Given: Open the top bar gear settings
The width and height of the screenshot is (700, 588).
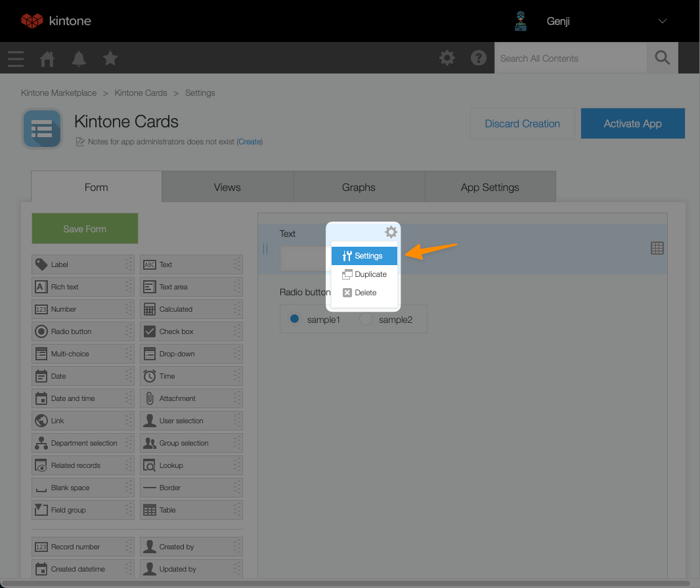Looking at the screenshot, I should [447, 58].
